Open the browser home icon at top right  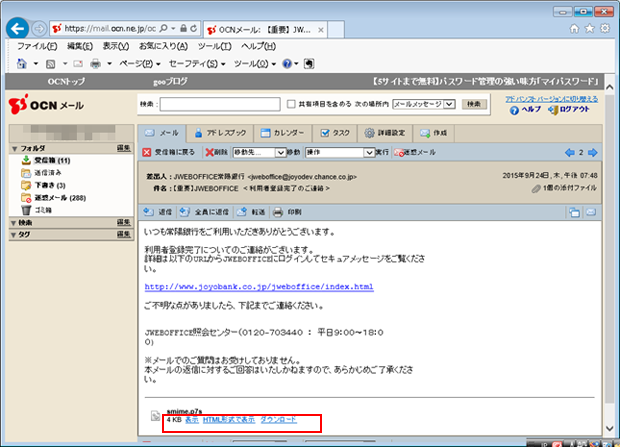[575, 28]
